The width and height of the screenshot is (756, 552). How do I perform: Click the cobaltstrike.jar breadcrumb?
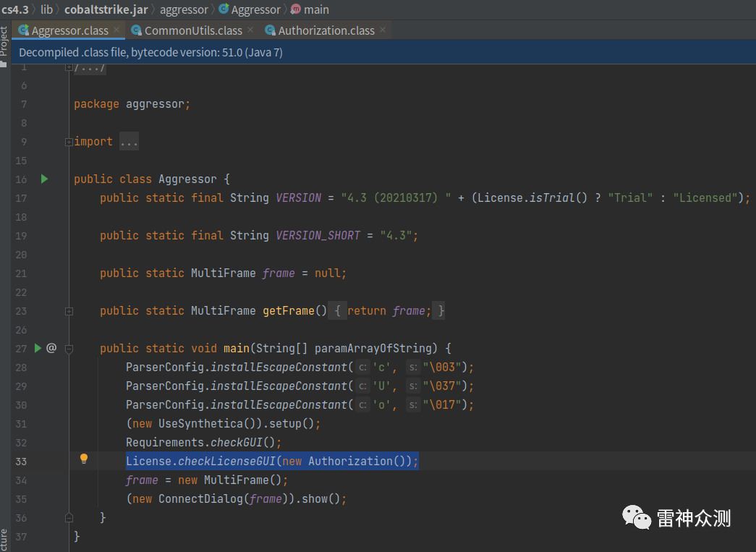tap(106, 9)
